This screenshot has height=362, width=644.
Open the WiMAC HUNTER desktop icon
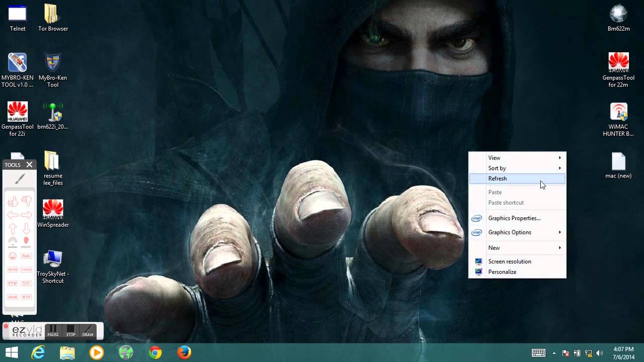pos(618,119)
